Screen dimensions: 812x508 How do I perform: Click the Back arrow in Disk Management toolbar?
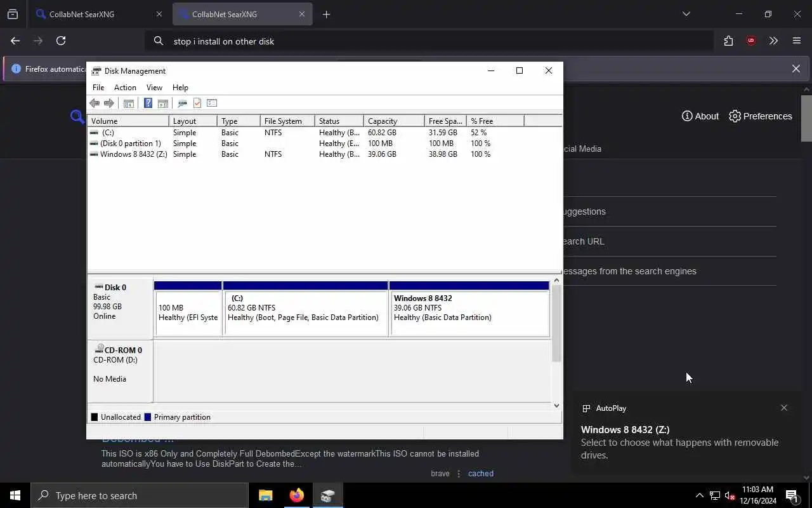point(95,103)
